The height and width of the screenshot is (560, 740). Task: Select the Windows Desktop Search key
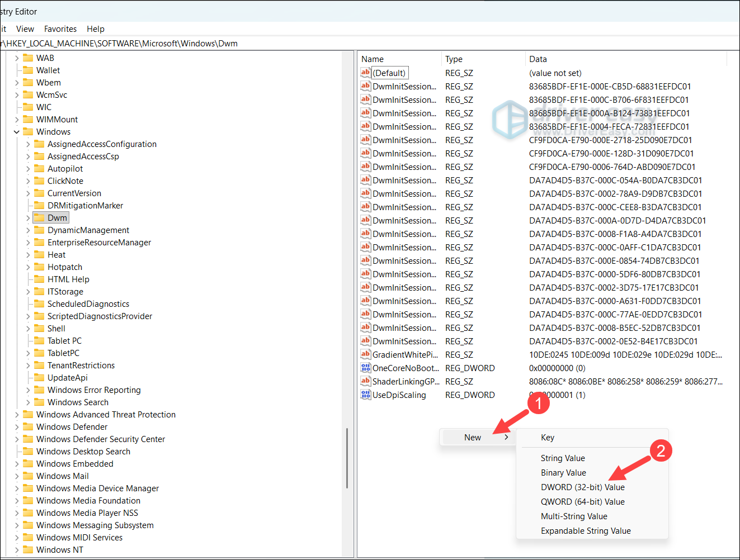[x=83, y=451]
